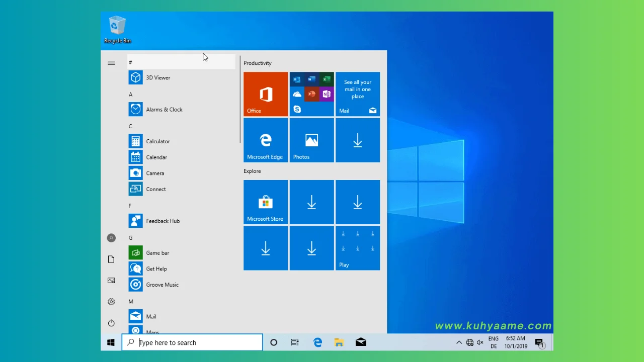
Task: Launch Groove Music app
Action: pos(181,285)
